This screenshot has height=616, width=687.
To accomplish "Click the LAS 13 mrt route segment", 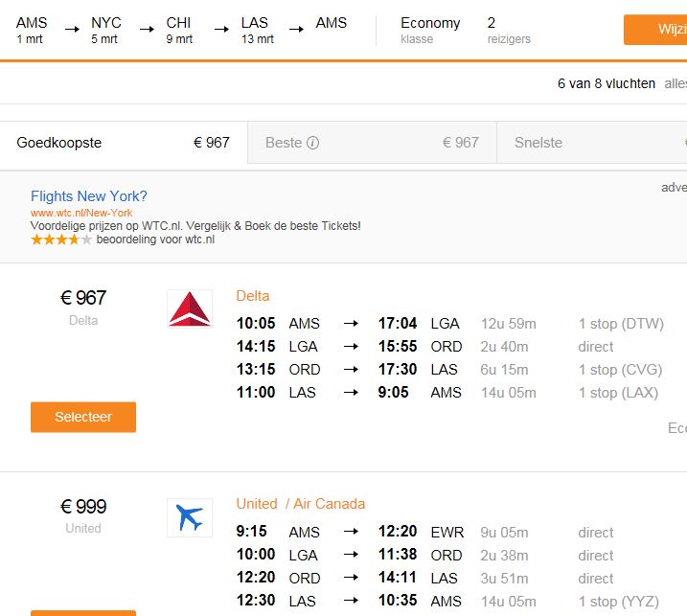I will click(257, 30).
